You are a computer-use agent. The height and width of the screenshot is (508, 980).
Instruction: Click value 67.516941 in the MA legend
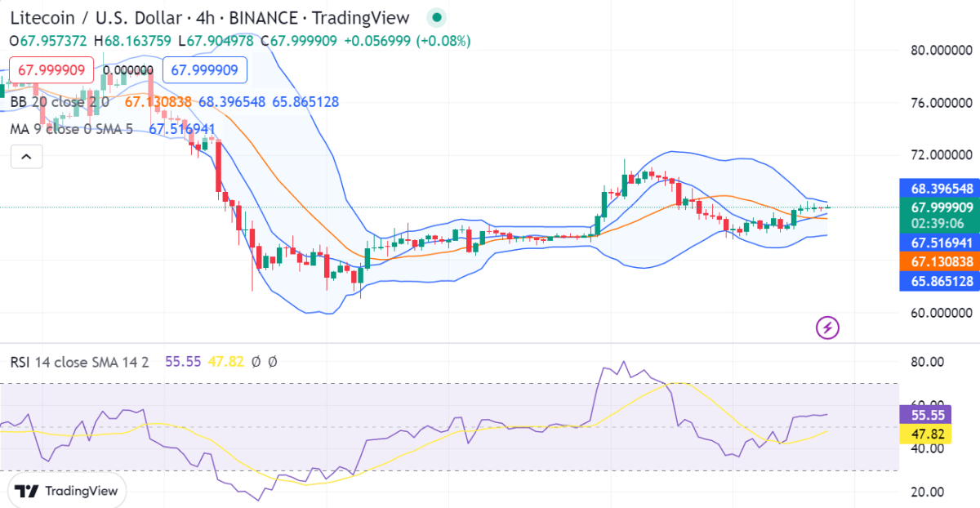182,129
